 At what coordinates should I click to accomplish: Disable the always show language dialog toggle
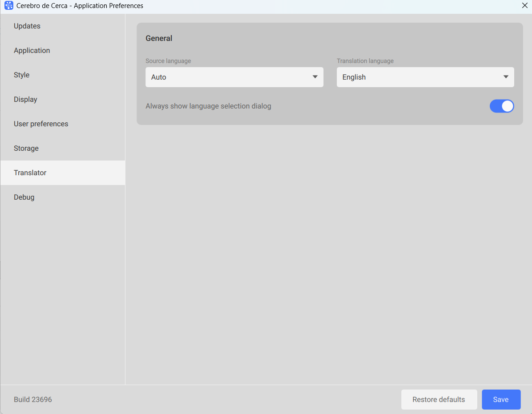501,106
